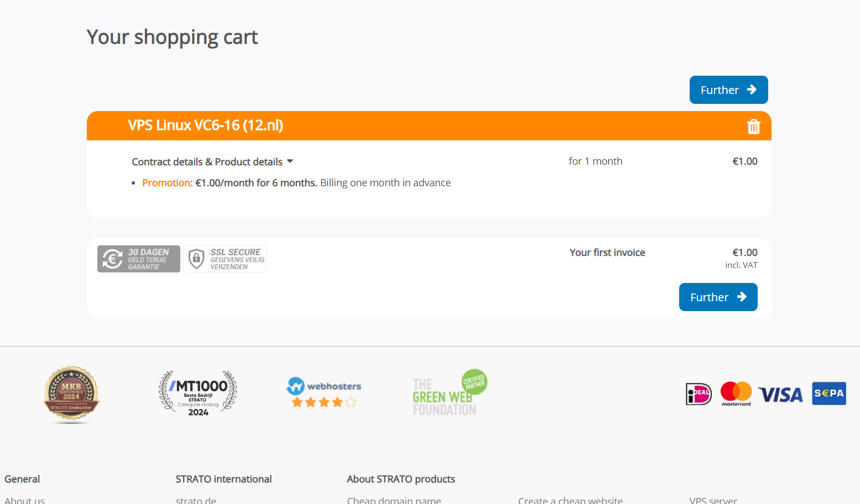The image size is (860, 504).
Task: Remove VPS Linux item with trash icon
Action: 753,127
